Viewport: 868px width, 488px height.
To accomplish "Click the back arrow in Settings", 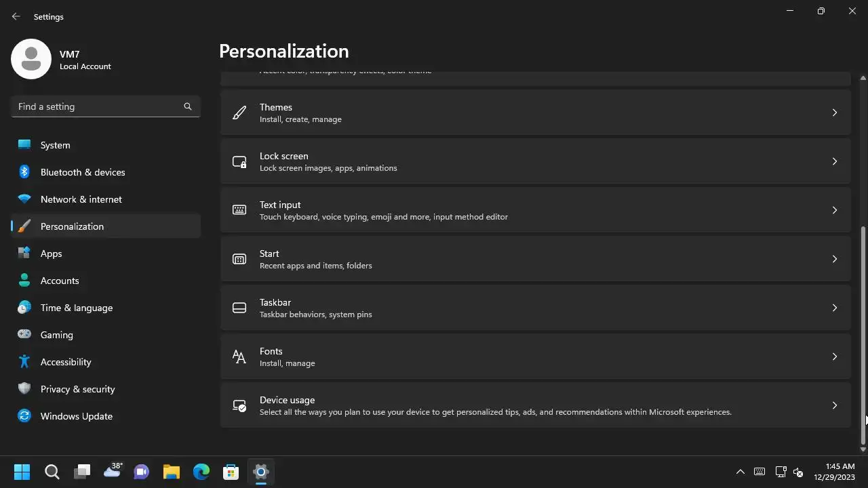I will coord(16,16).
